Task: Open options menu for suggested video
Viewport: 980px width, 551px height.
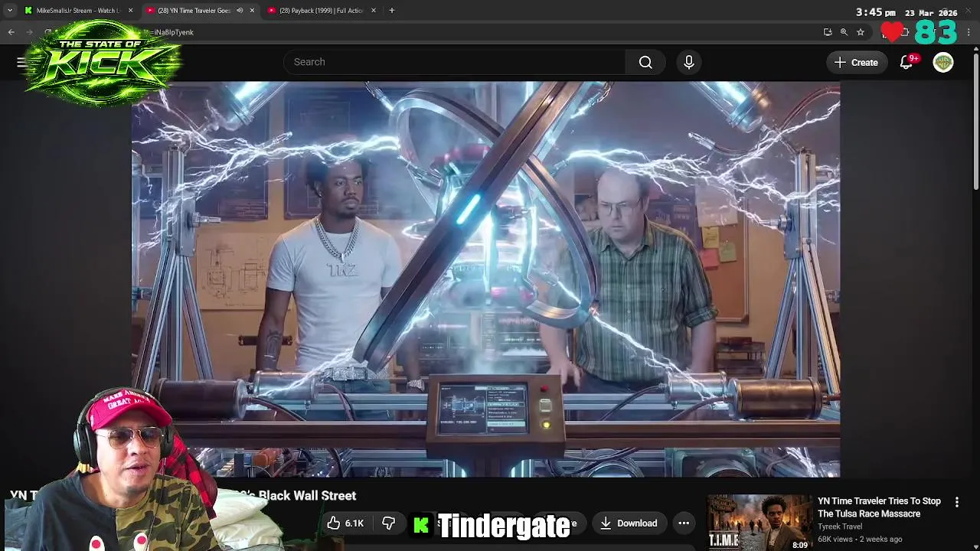Action: (x=956, y=502)
